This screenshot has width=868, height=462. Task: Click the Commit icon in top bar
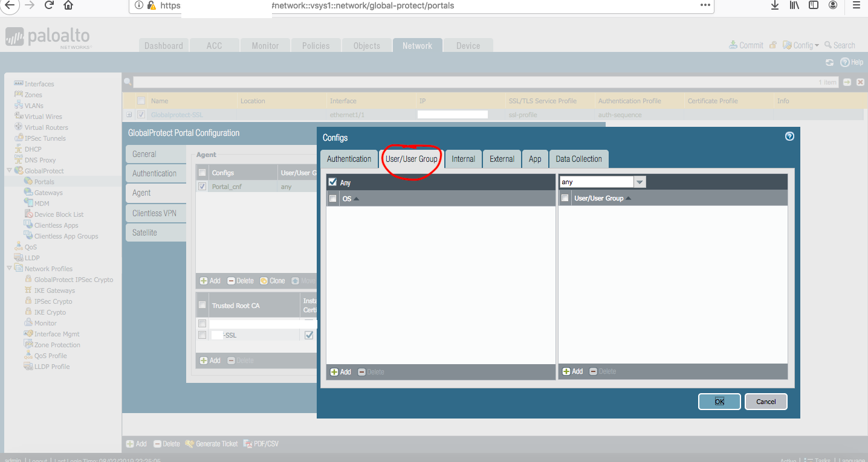tap(733, 45)
